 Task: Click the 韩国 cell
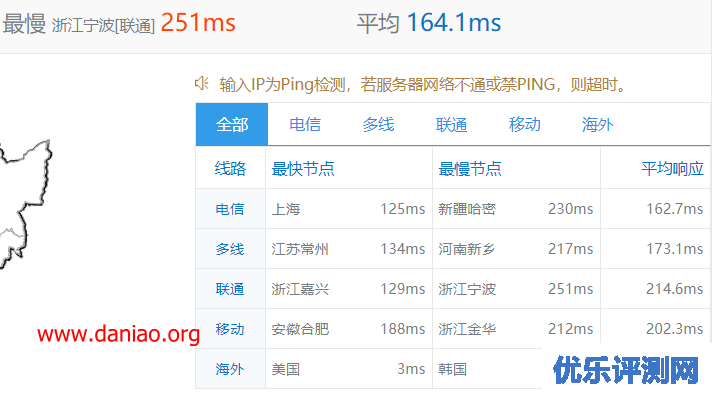point(452,369)
